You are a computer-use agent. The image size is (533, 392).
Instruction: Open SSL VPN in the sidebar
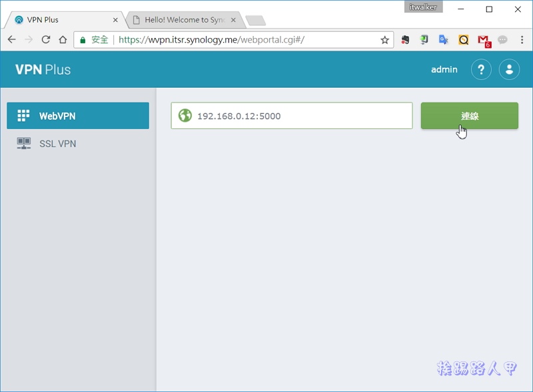point(78,144)
